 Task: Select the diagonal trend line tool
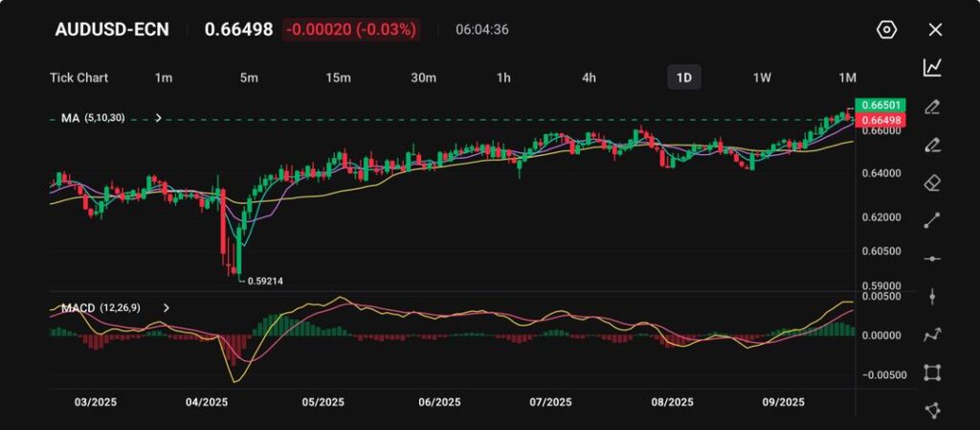pyautogui.click(x=932, y=221)
